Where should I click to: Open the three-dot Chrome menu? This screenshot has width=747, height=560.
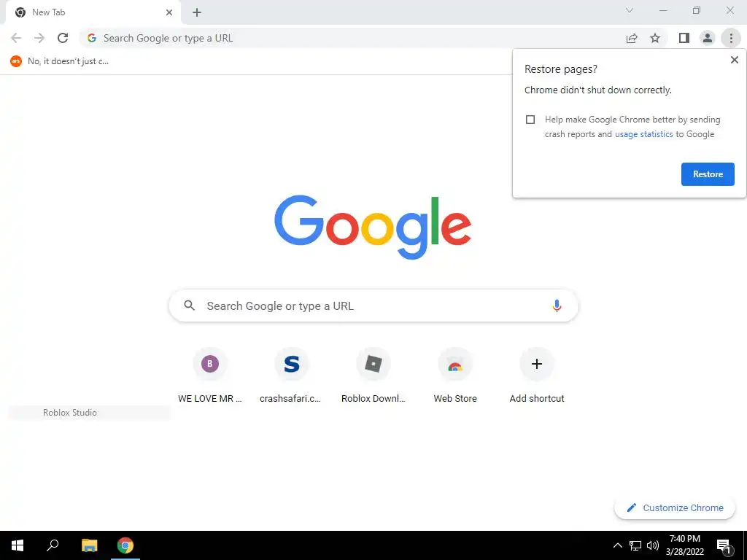coord(731,38)
